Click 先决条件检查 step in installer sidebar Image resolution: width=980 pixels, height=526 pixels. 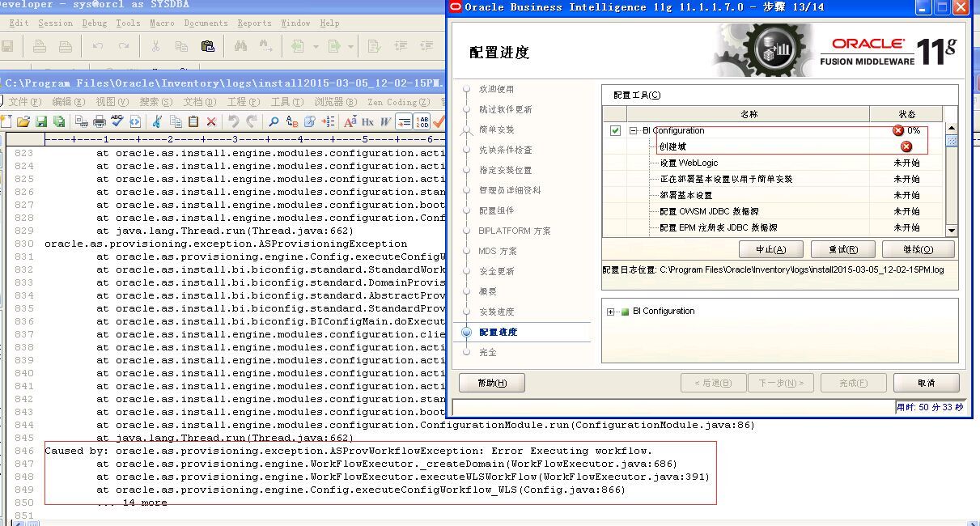click(506, 150)
